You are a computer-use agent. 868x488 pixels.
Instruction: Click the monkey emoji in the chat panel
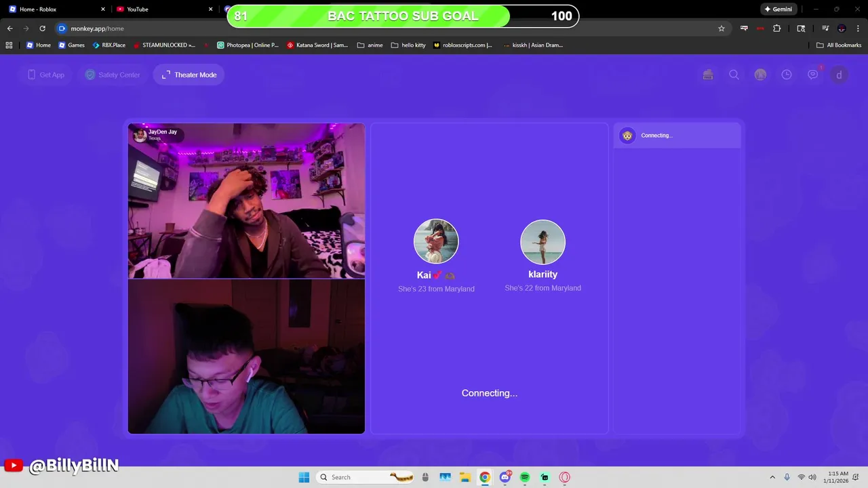(627, 136)
